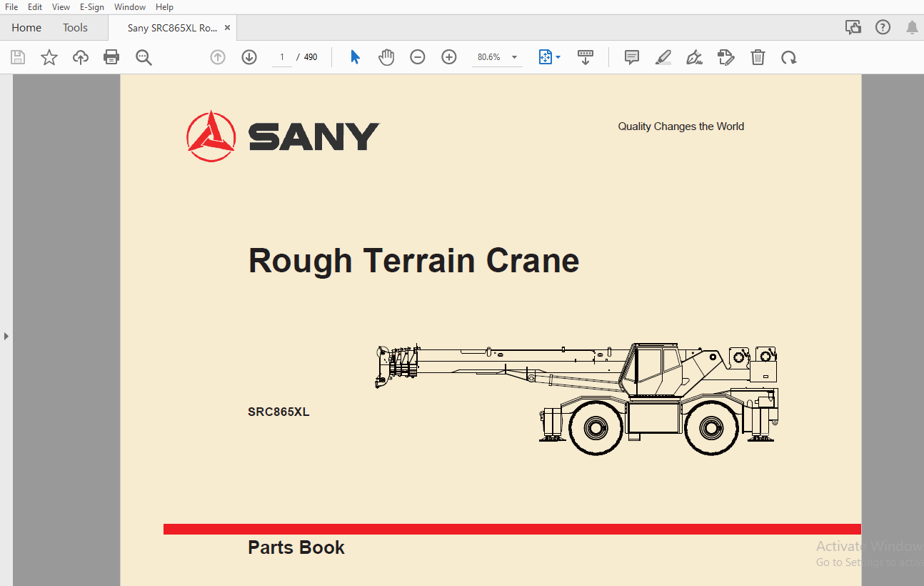The width and height of the screenshot is (924, 586).
Task: Switch to the Tools tab
Action: [75, 28]
